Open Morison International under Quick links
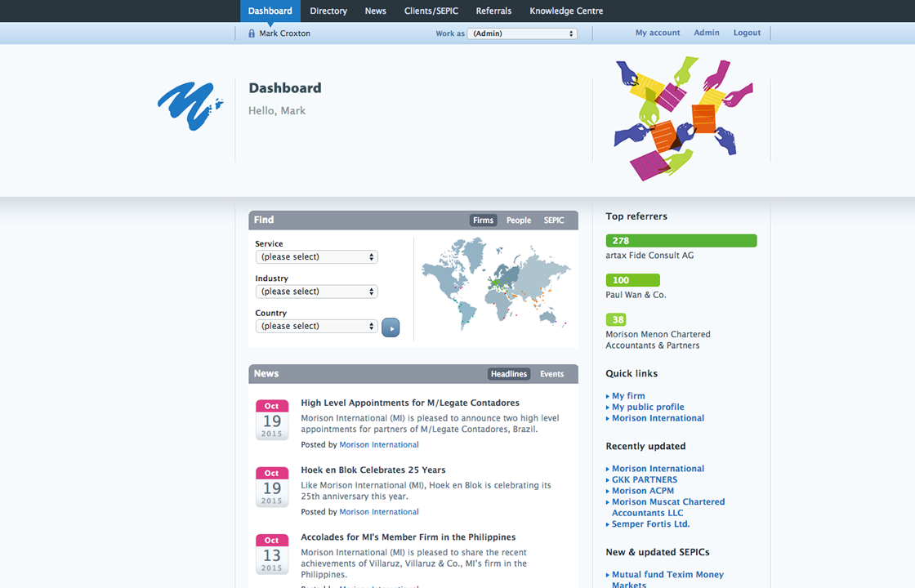The height and width of the screenshot is (588, 915). pos(658,418)
